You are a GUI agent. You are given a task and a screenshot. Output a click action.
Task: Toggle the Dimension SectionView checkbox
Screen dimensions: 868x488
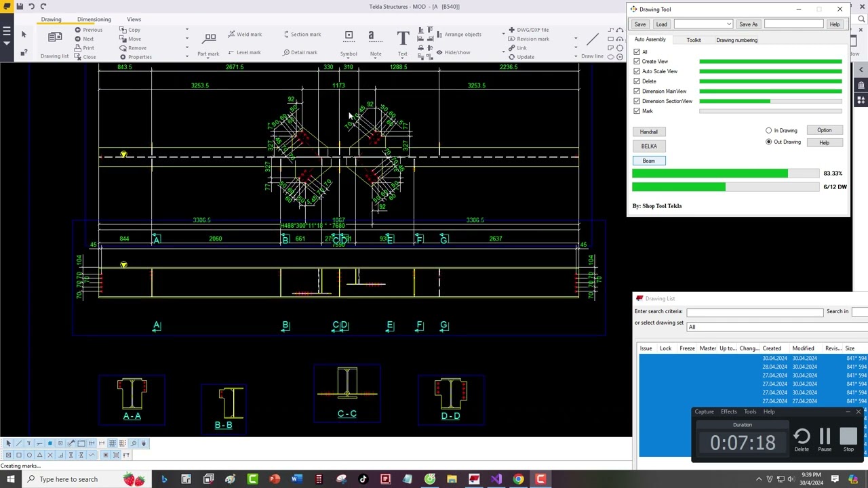pyautogui.click(x=637, y=101)
